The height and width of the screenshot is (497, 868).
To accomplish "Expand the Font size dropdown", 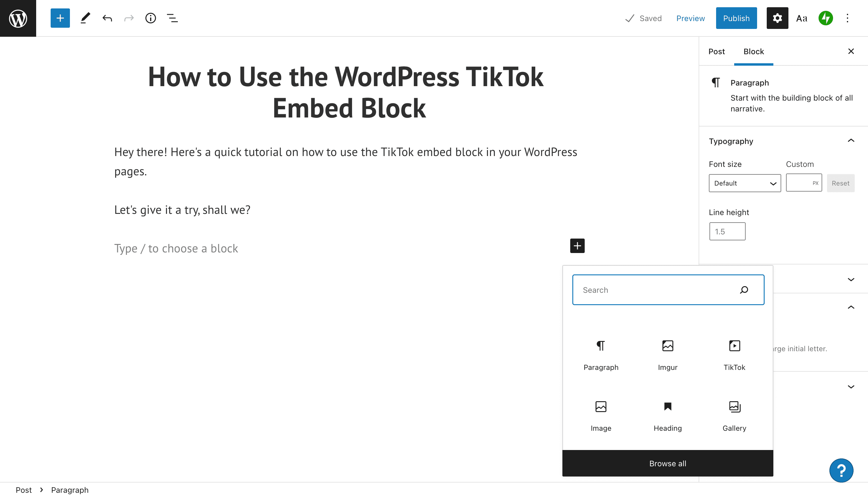I will tap(745, 183).
